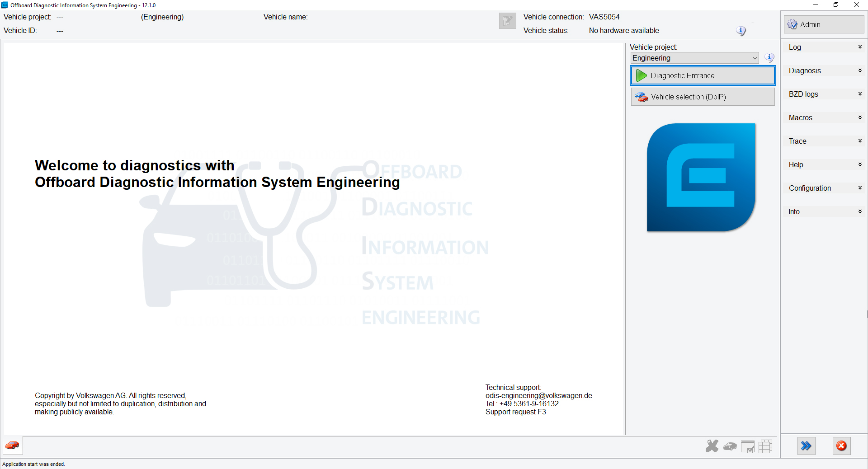Expand the BZD logs section
The image size is (868, 469).
click(x=824, y=94)
